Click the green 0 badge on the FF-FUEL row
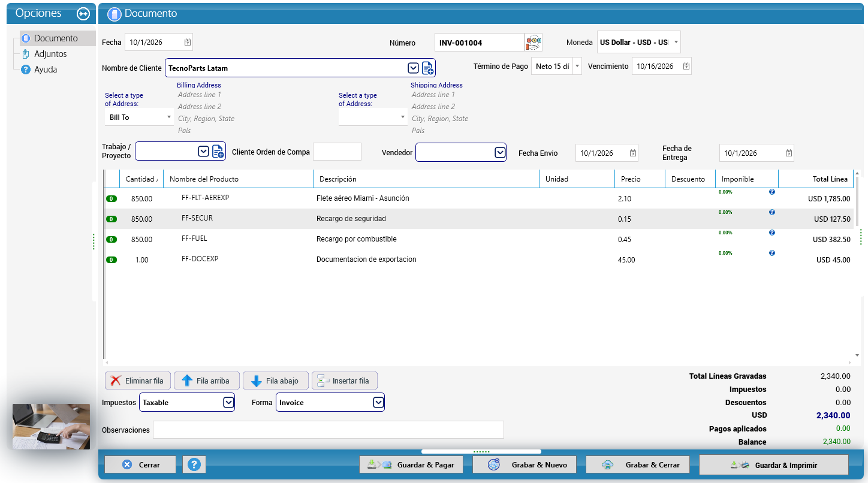Screen dimensions: 868x483 point(111,240)
